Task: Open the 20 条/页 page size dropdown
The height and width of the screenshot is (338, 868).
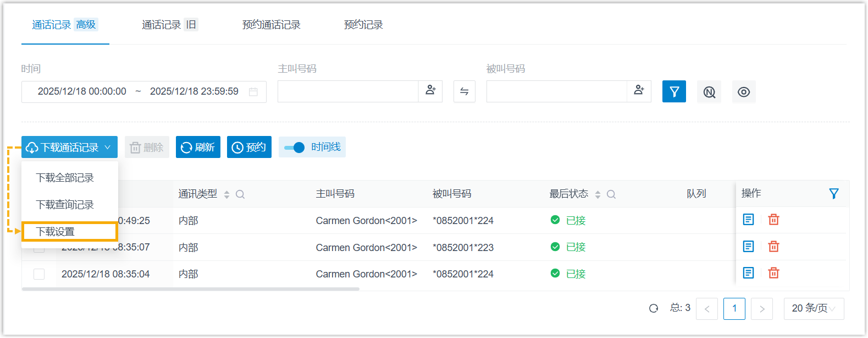Action: click(813, 308)
